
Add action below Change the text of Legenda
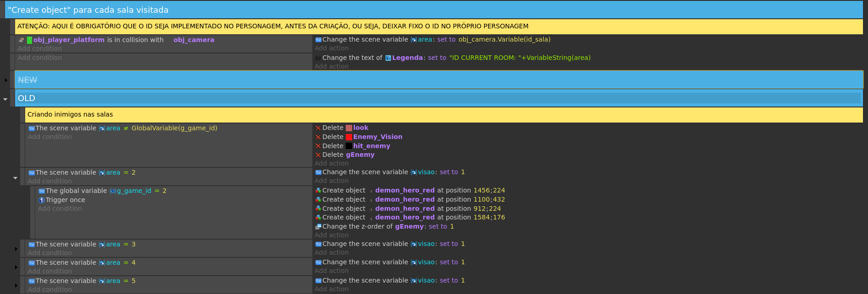click(332, 67)
